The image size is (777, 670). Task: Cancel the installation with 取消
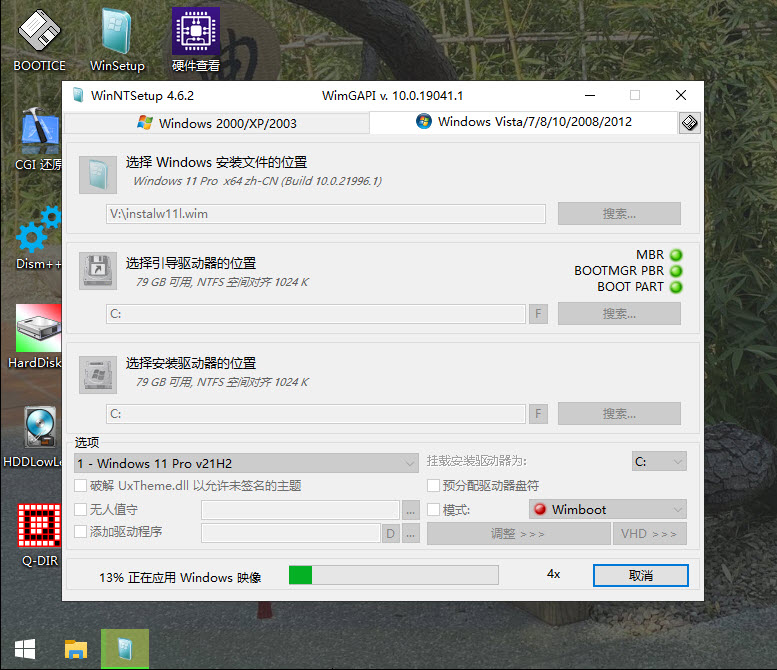[641, 575]
